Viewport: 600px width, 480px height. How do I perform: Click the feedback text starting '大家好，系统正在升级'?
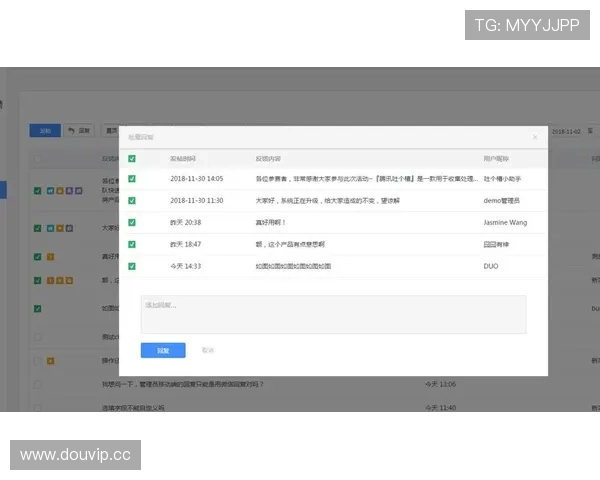(328, 201)
